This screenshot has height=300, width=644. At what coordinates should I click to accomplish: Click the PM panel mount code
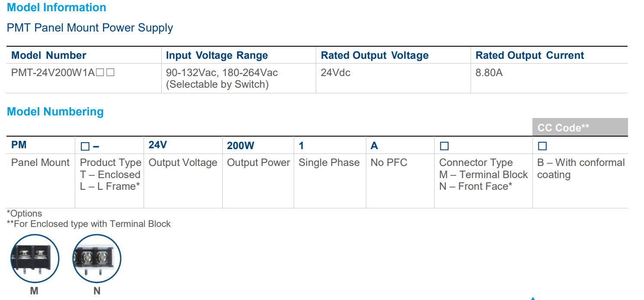19,145
